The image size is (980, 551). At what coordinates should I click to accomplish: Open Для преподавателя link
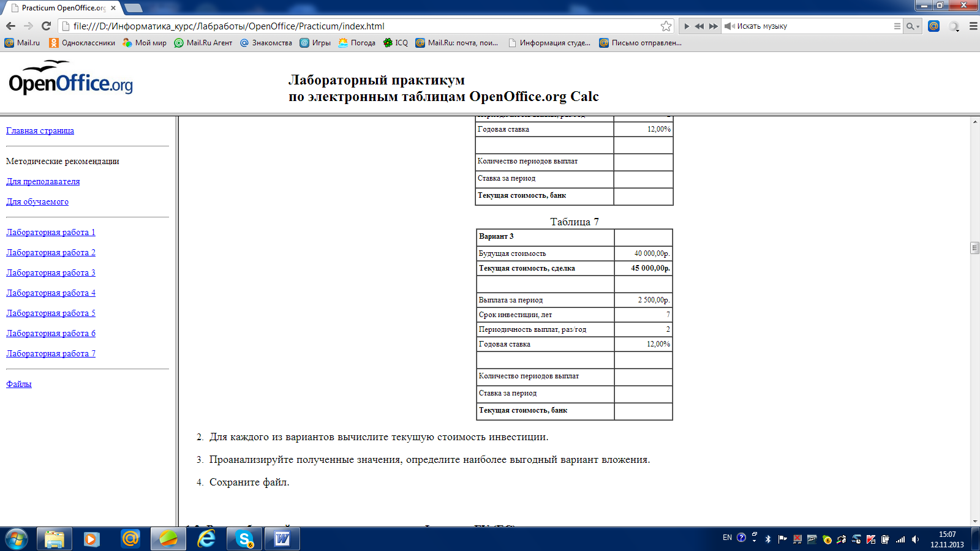pyautogui.click(x=43, y=181)
